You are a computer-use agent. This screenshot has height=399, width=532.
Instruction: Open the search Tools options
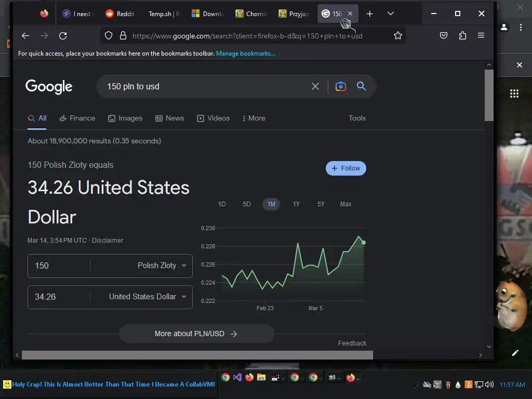[x=357, y=118]
